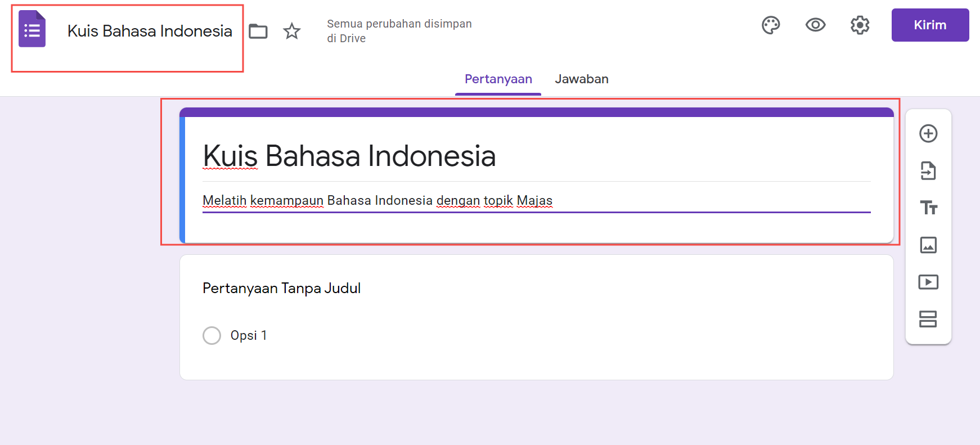Preview the form with eye icon

click(x=815, y=25)
